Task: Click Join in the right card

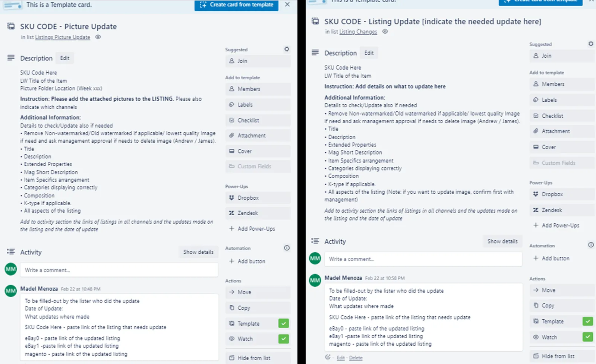Action: click(x=562, y=56)
